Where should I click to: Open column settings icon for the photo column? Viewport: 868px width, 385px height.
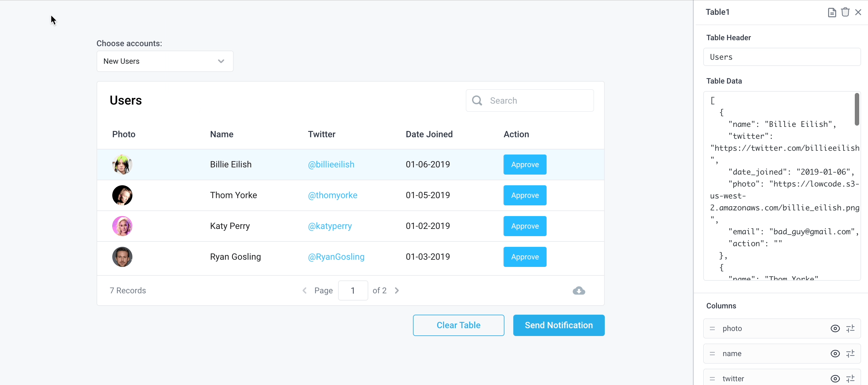(850, 328)
